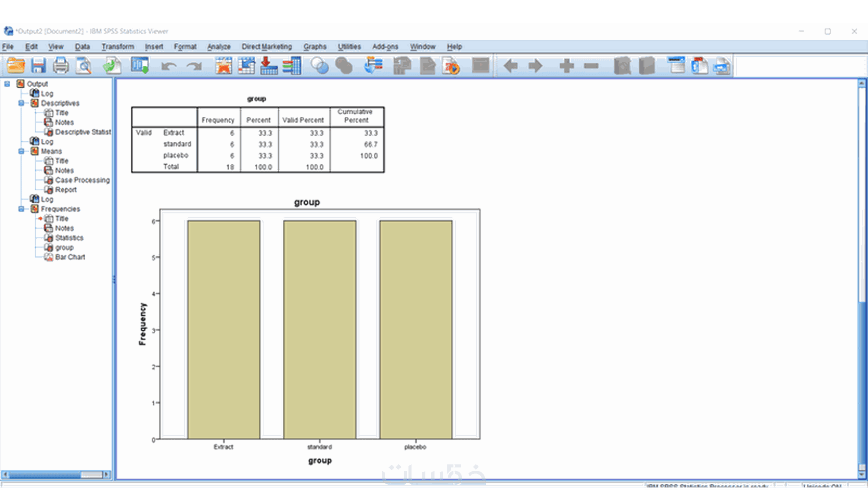
Task: Click the Insert Title toolbar icon
Action: click(x=700, y=66)
